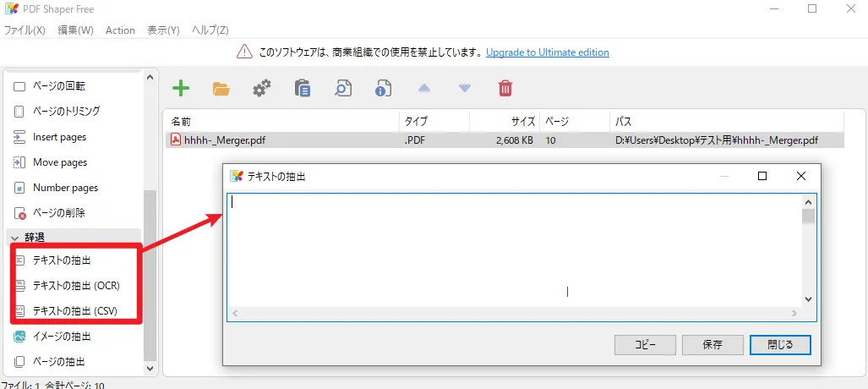
Task: Click the text box vertical scroll down arrow
Action: 808,299
